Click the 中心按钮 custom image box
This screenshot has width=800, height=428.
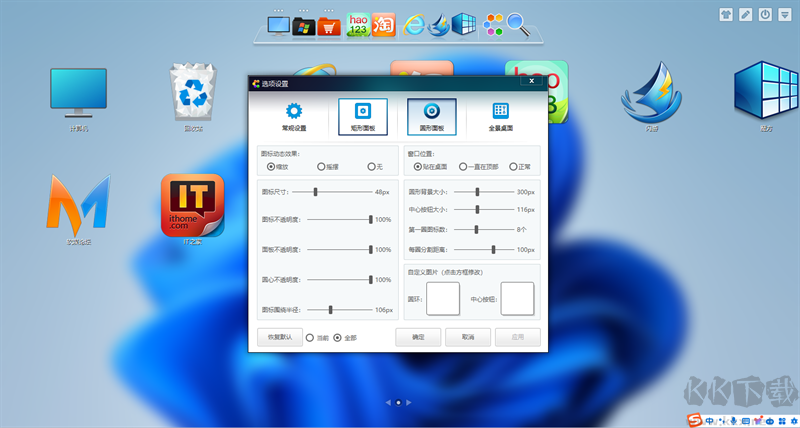tap(517, 298)
